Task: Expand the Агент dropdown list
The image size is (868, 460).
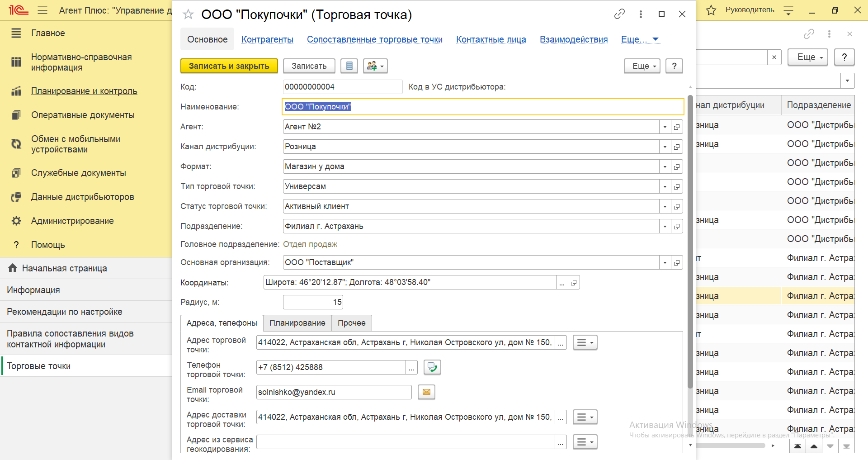Action: click(665, 127)
